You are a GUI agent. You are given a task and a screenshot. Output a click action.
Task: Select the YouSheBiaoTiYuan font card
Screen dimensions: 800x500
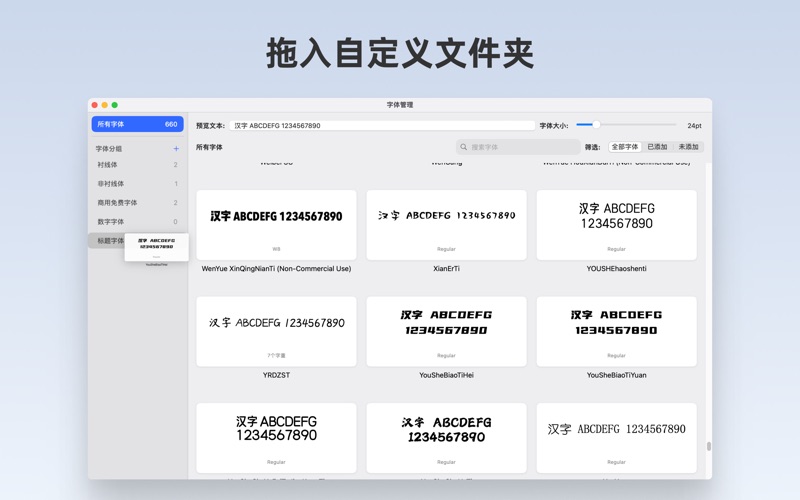(x=616, y=331)
